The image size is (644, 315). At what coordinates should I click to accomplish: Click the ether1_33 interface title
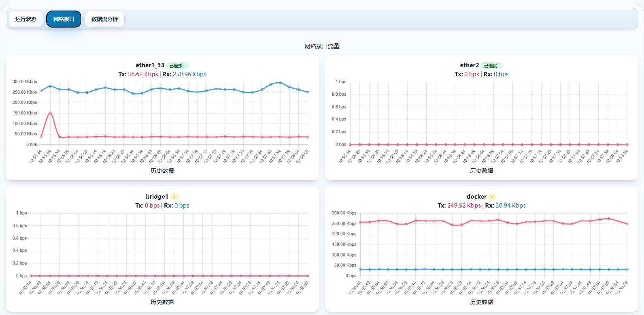pos(150,65)
